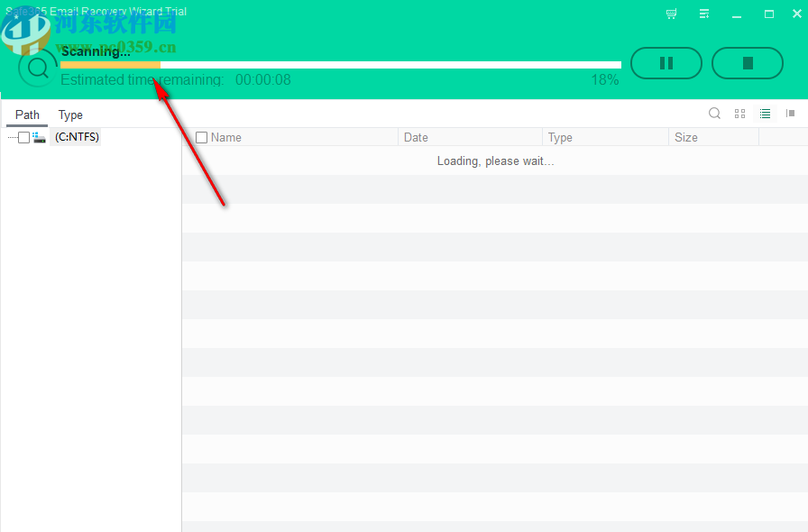Pause the current scan

[666, 63]
